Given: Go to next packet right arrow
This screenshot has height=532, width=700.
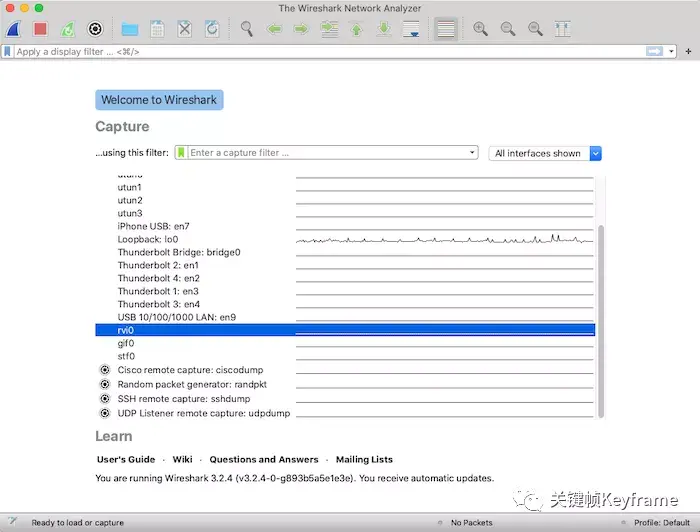Looking at the screenshot, I should pyautogui.click(x=301, y=29).
